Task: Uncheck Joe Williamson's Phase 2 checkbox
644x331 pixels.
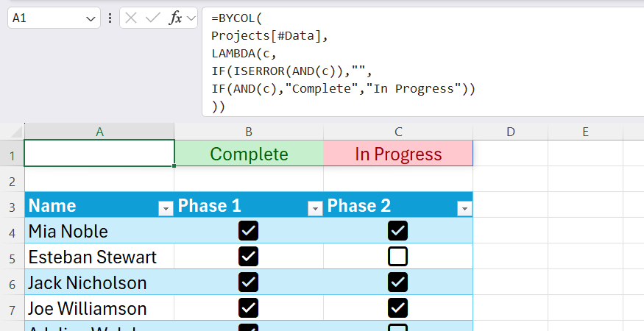Action: coord(398,308)
